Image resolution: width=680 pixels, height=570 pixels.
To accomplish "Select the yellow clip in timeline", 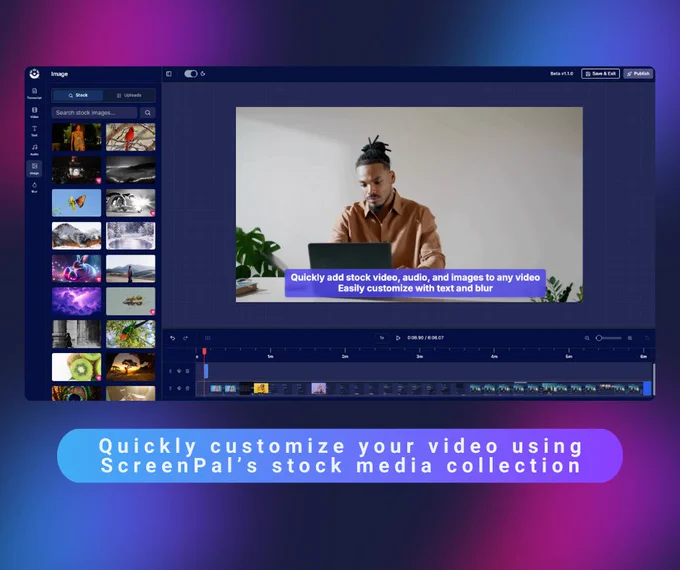I will [261, 388].
